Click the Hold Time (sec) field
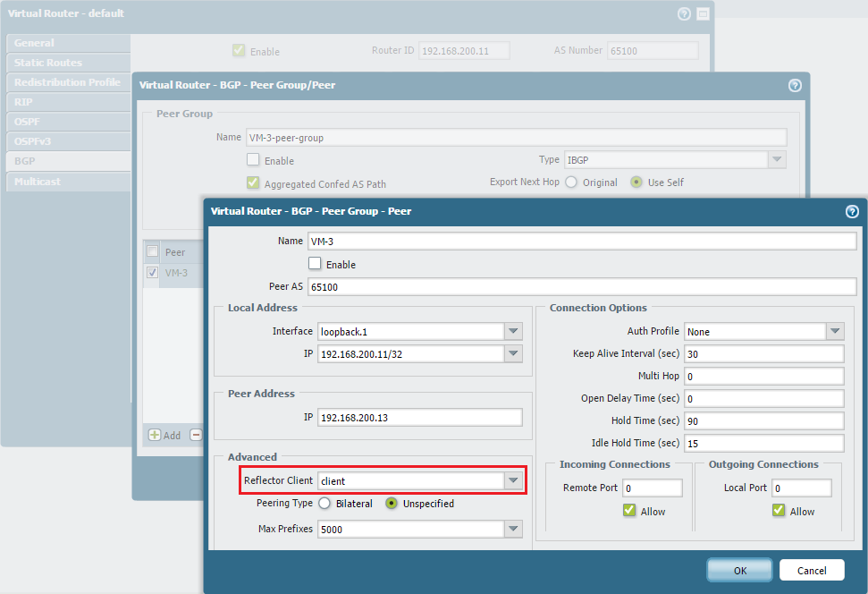868x594 pixels. click(763, 420)
